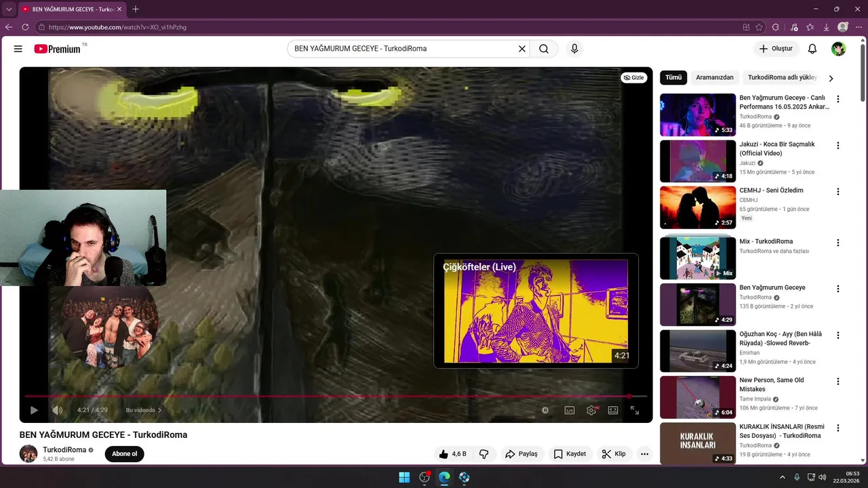
Task: Click progress bar scrubber handle near end
Action: coord(629,396)
